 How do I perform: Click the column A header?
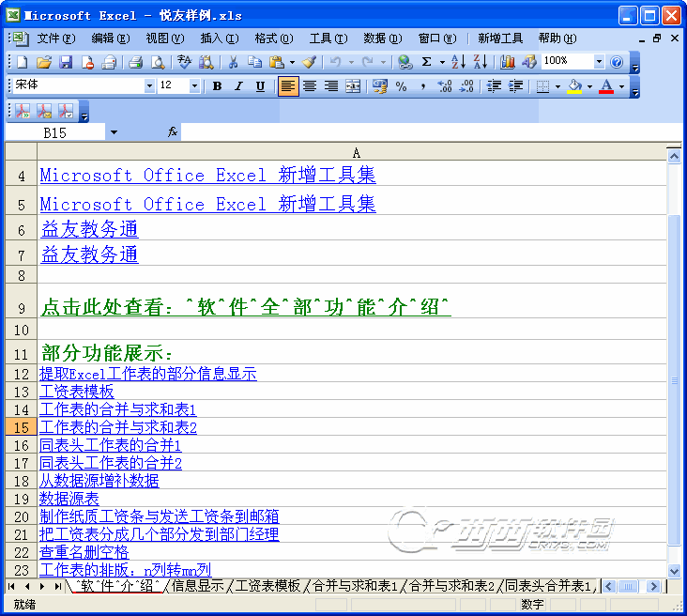coord(352,152)
